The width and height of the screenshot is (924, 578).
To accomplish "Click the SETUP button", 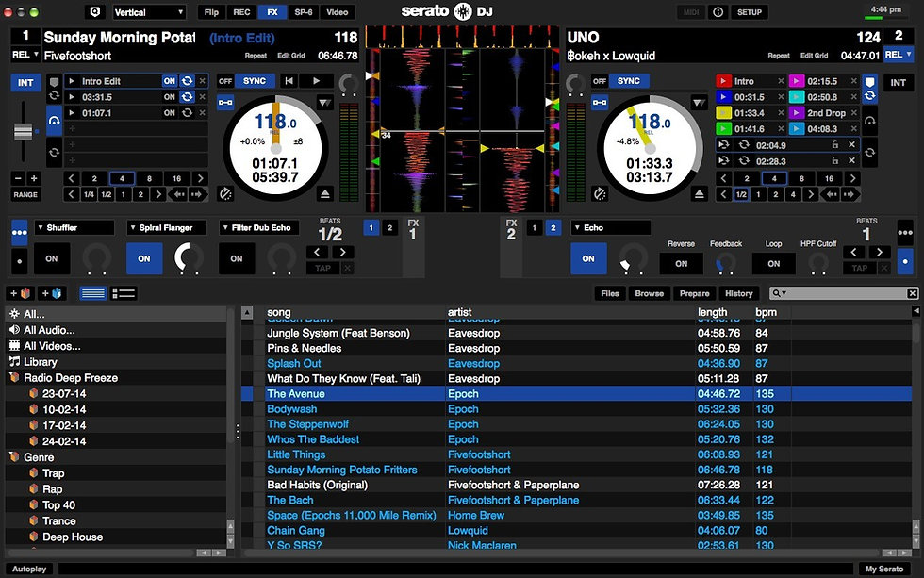I will pos(749,11).
